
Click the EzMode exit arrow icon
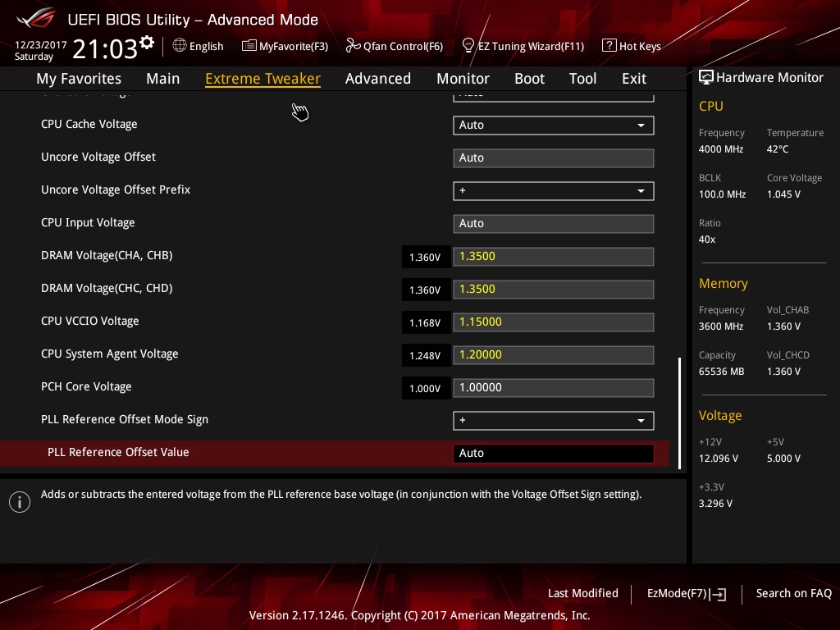point(719,594)
